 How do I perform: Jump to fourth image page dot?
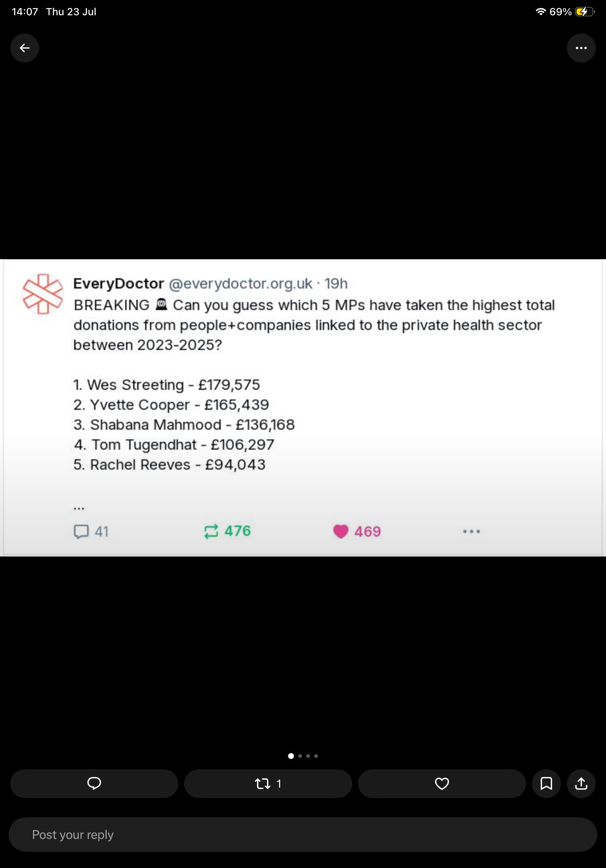(316, 756)
